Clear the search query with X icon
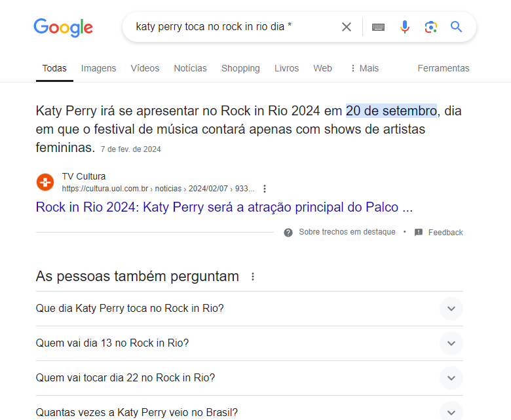The height and width of the screenshot is (420, 511). tap(347, 27)
